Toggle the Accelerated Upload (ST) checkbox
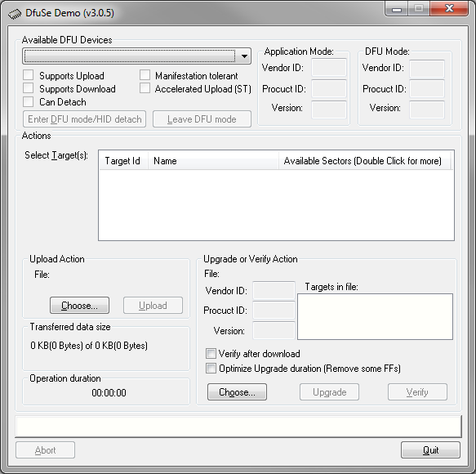Image resolution: width=476 pixels, height=474 pixels. [x=145, y=88]
